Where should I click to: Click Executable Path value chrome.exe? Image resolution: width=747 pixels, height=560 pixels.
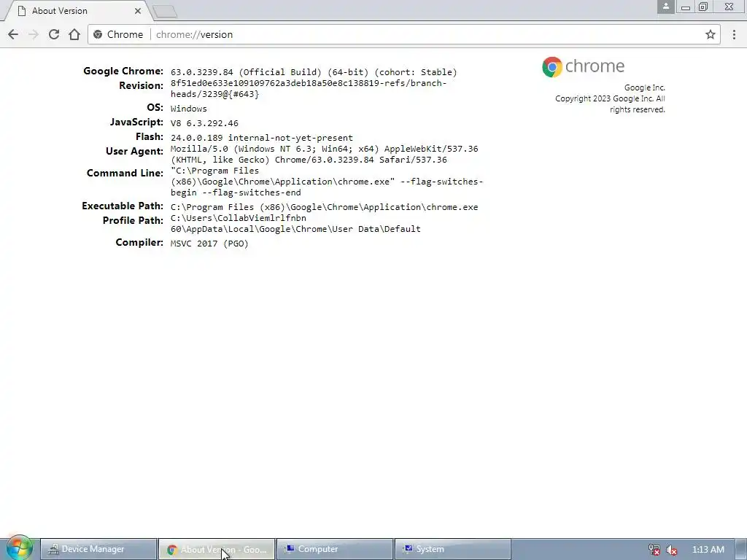pos(325,207)
